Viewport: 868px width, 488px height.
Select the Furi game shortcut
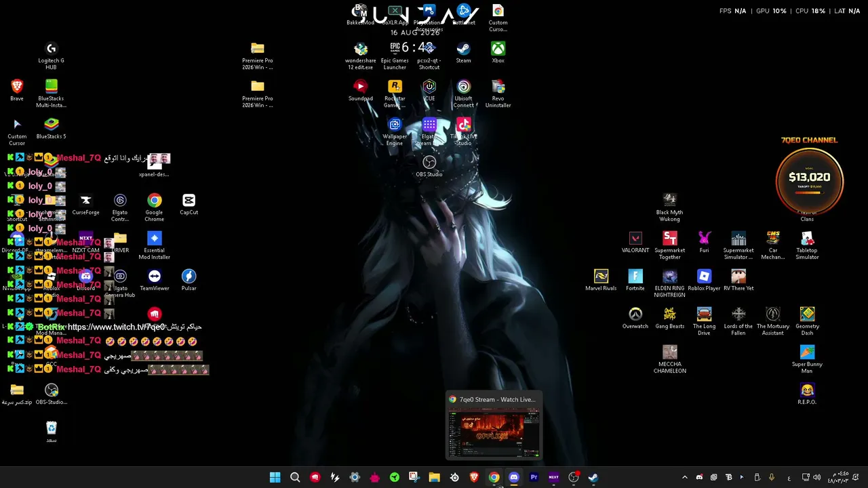704,242
